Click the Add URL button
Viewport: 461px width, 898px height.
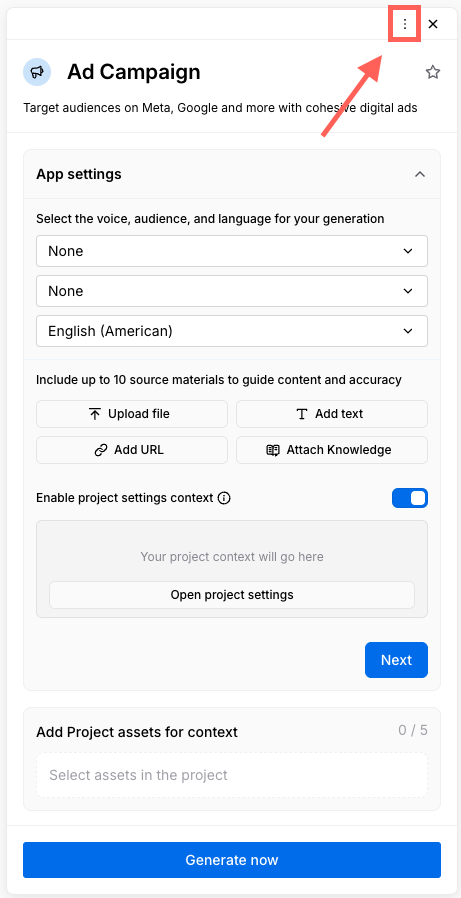point(132,450)
